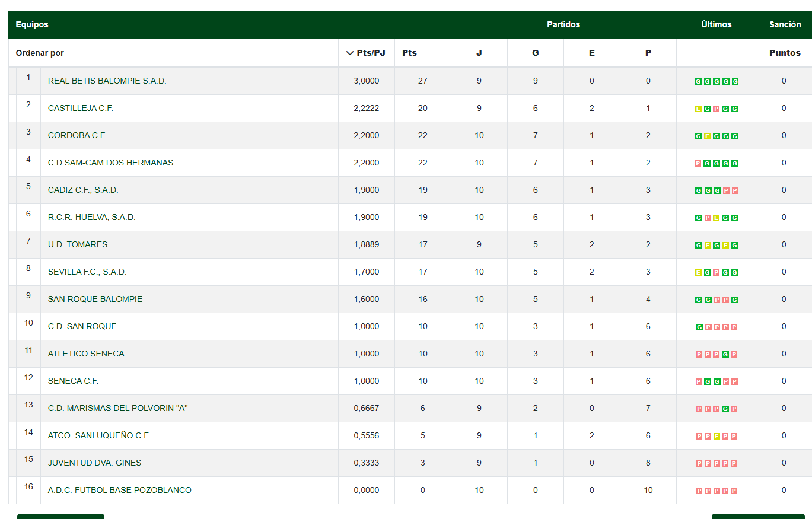Click the Pts/PJ value 3,0000
Screen dimensions: 812x519
click(367, 81)
